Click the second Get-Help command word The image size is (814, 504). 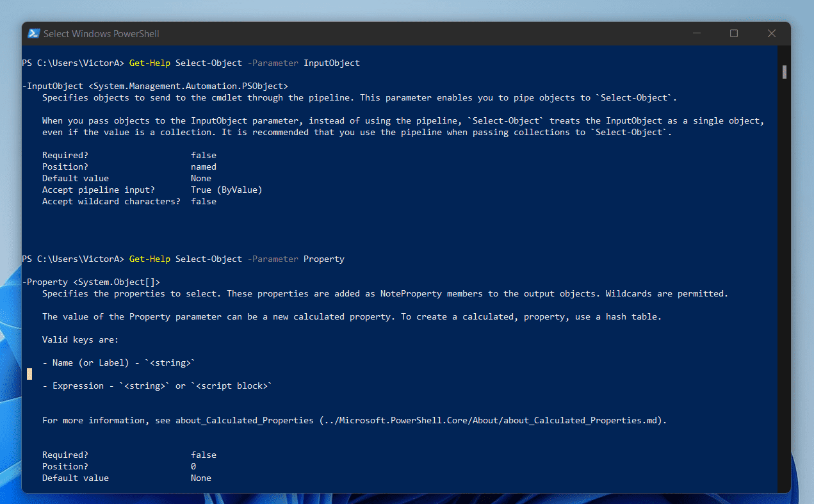point(150,259)
